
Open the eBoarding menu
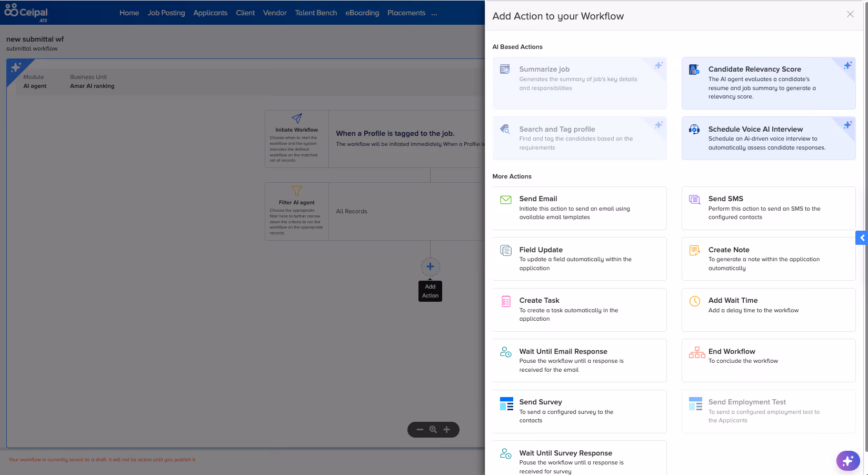[x=362, y=13]
